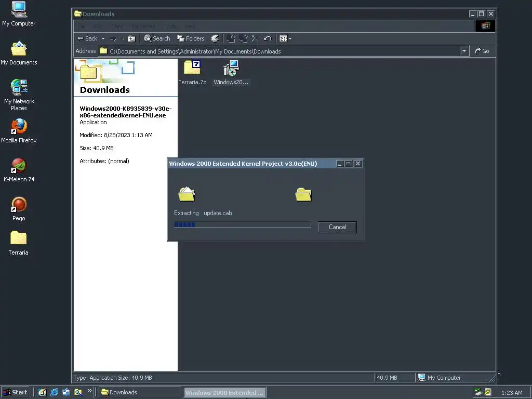Go Up one folder level
Screen dimensions: 532x399
(x=131, y=38)
